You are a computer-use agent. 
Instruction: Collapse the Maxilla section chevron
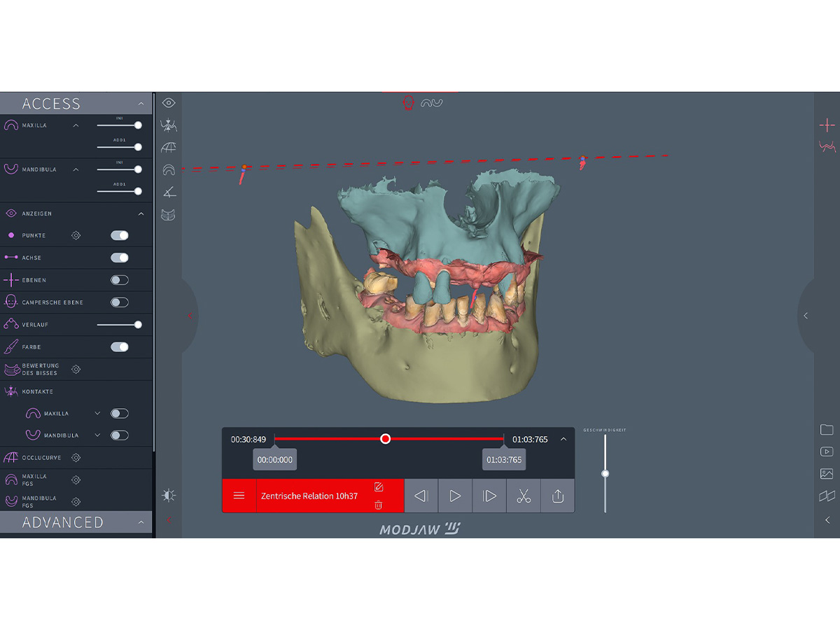click(x=76, y=125)
